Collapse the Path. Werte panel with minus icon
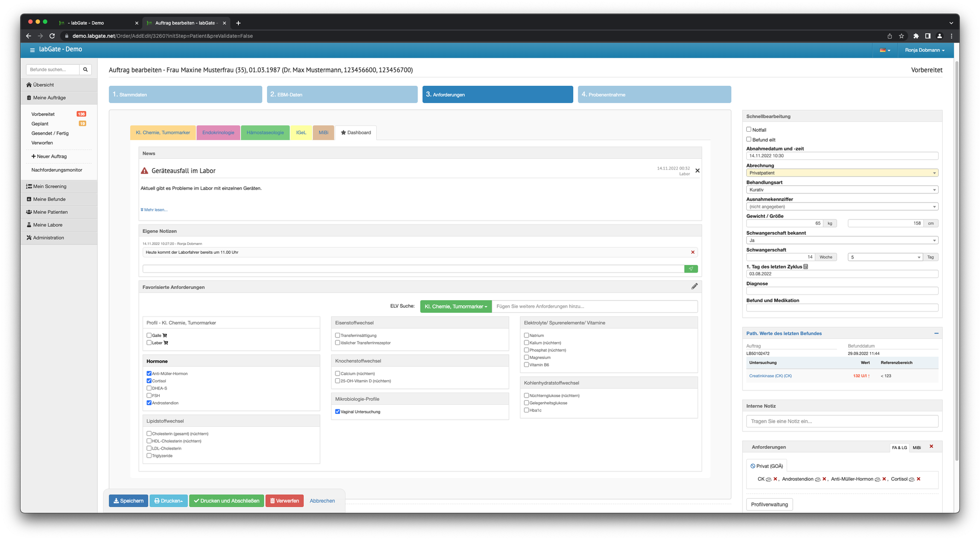Image resolution: width=980 pixels, height=540 pixels. [936, 333]
